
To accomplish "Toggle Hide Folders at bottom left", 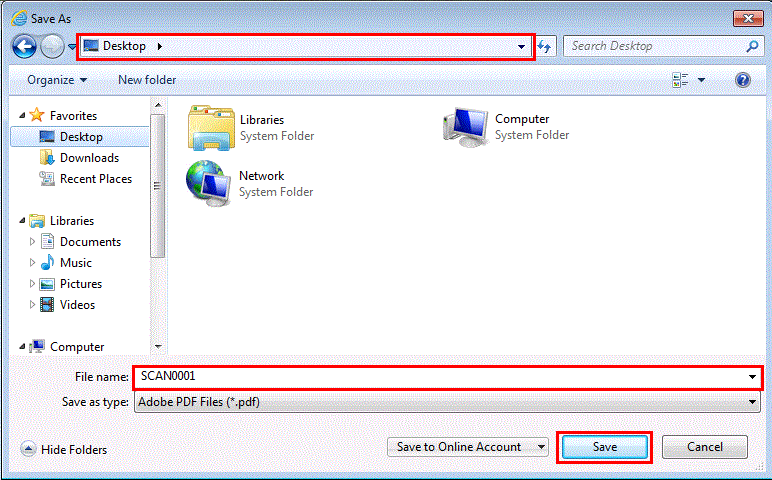I will [x=64, y=450].
